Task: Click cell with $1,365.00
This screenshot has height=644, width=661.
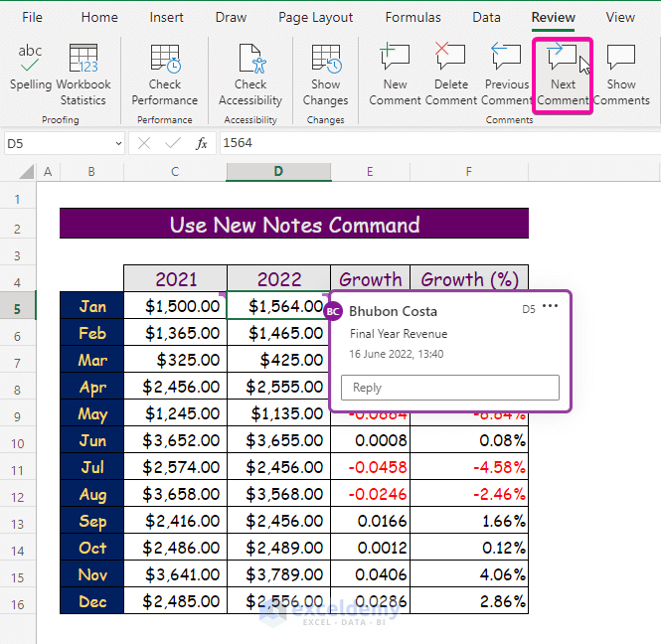Action: coord(175,333)
